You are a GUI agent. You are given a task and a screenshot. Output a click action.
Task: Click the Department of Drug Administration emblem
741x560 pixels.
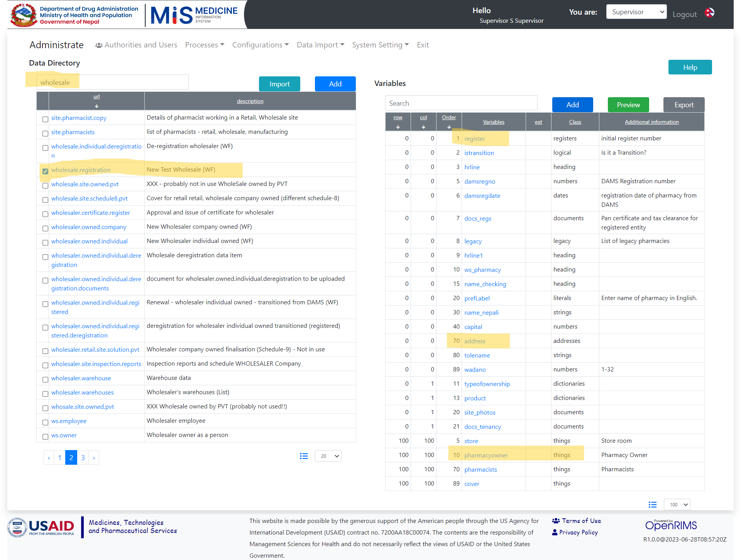[x=24, y=15]
